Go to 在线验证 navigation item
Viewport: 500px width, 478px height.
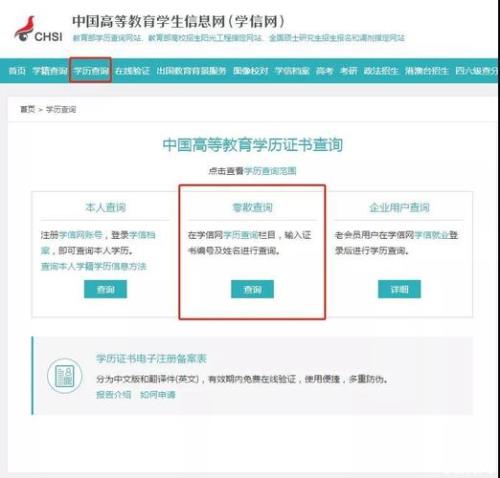point(132,71)
